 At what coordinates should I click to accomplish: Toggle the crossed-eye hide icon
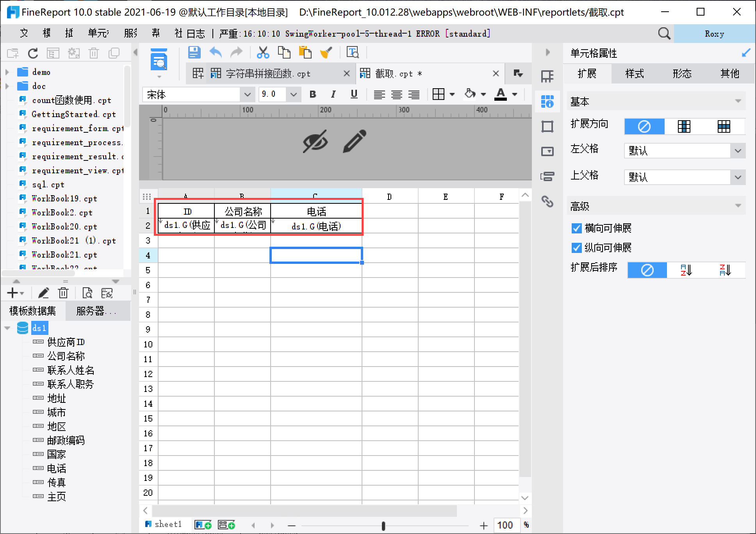pos(315,141)
